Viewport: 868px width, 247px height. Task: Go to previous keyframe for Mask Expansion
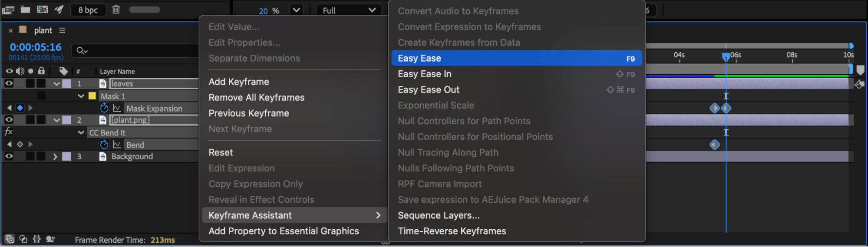tap(10, 108)
